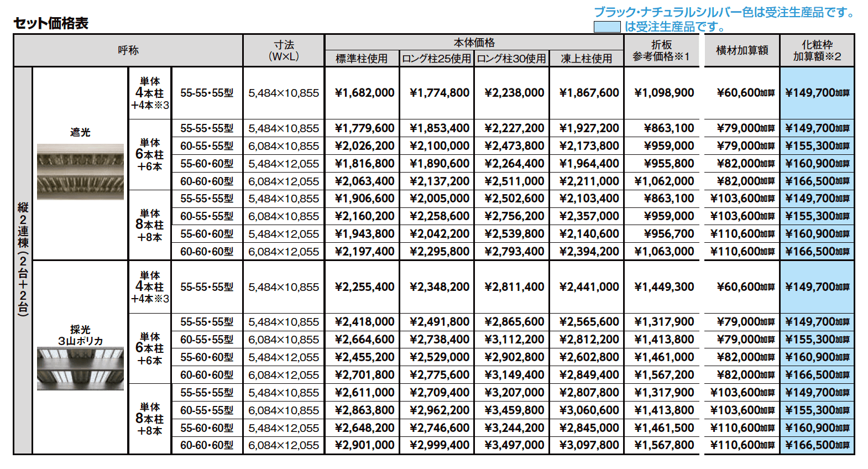Click the 折板 price ¥1,461,500
This screenshot has width=868, height=469.
click(x=664, y=428)
